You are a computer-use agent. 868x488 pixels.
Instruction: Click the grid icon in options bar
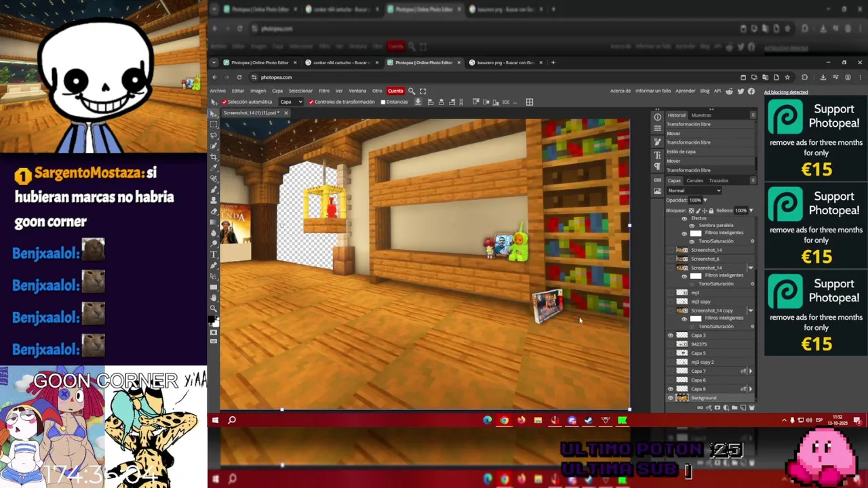(x=530, y=102)
